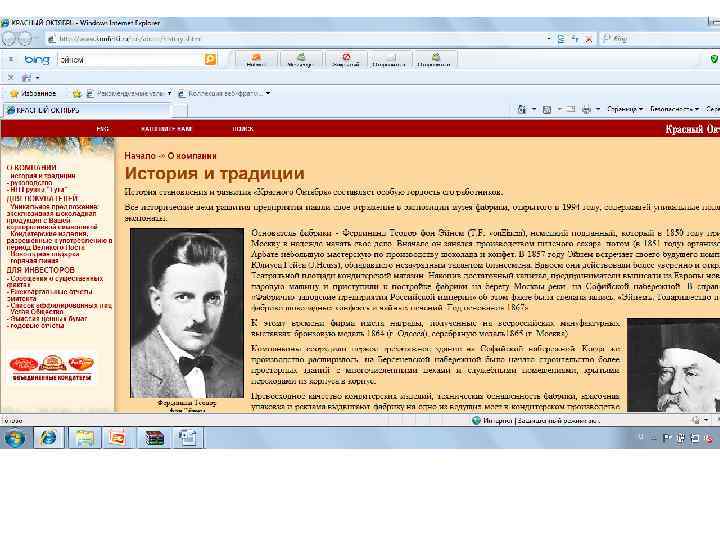
Task: Open the Messenger button on the Bing toolbar
Action: click(x=300, y=60)
